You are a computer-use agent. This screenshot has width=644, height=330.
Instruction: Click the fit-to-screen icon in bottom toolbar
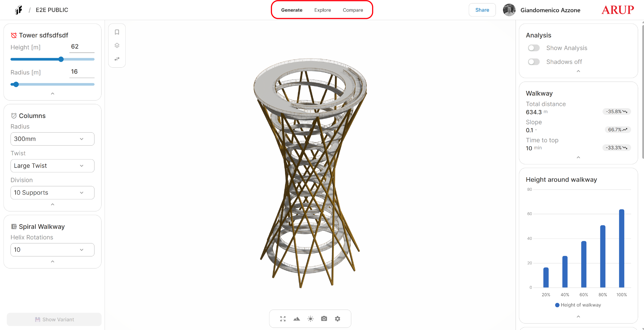283,318
